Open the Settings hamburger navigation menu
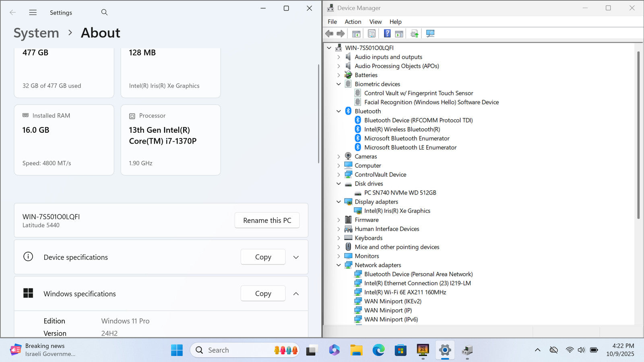The width and height of the screenshot is (644, 362). click(x=33, y=12)
